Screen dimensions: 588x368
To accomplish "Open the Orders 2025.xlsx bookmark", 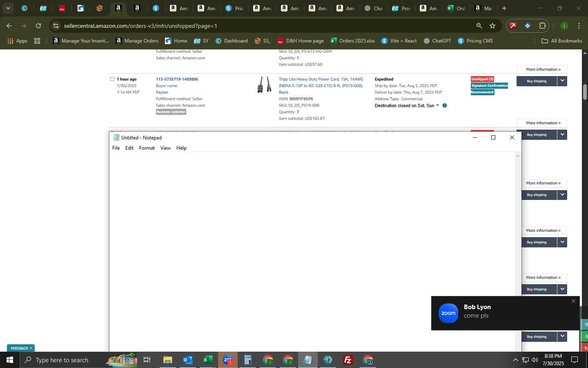I will point(353,41).
